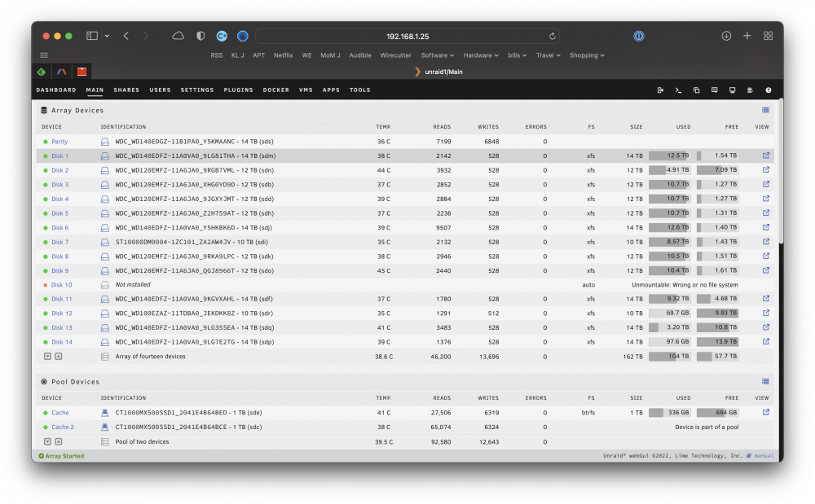Spin up array with up arrow icon
This screenshot has width=815, height=504.
59,357
